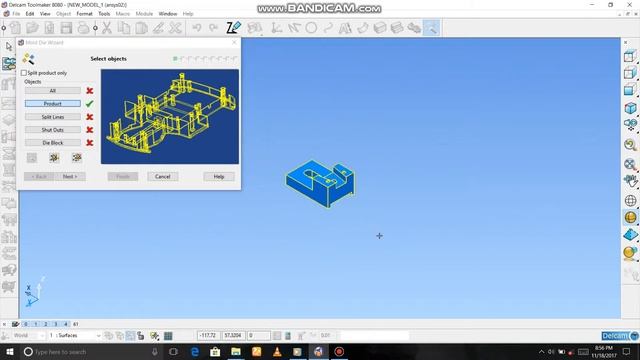Click the taskbar search box
This screenshot has width=640, height=360.
[91, 351]
